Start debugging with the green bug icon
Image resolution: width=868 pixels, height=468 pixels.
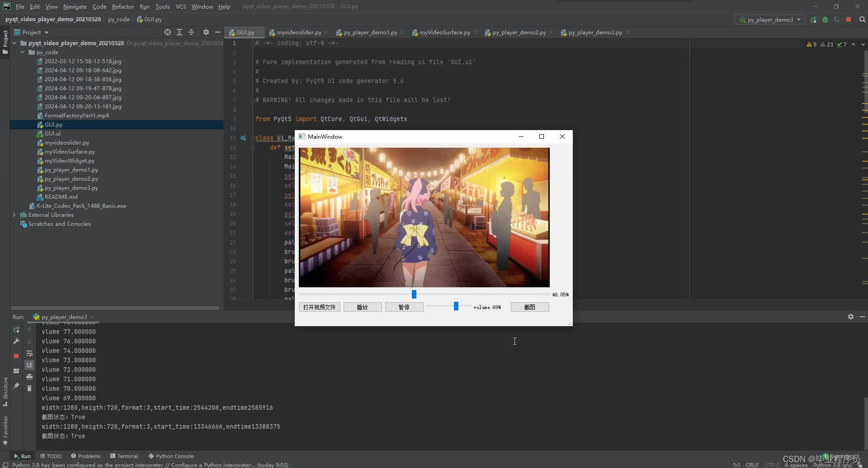tap(825, 19)
